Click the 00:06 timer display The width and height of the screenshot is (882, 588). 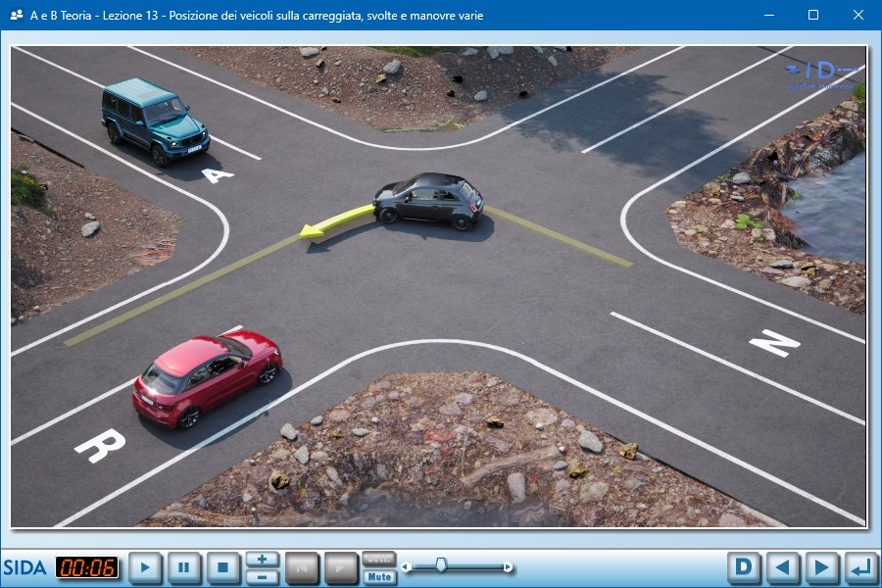click(87, 567)
